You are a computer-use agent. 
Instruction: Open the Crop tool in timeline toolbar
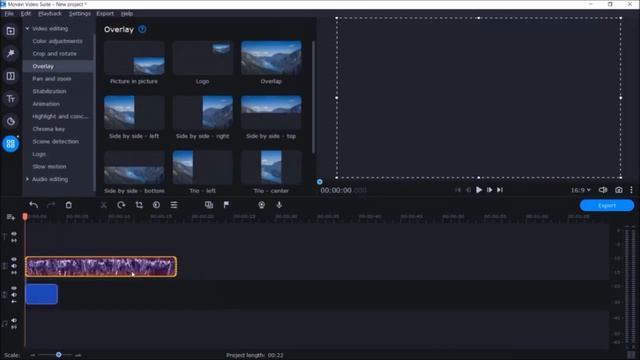tap(139, 205)
